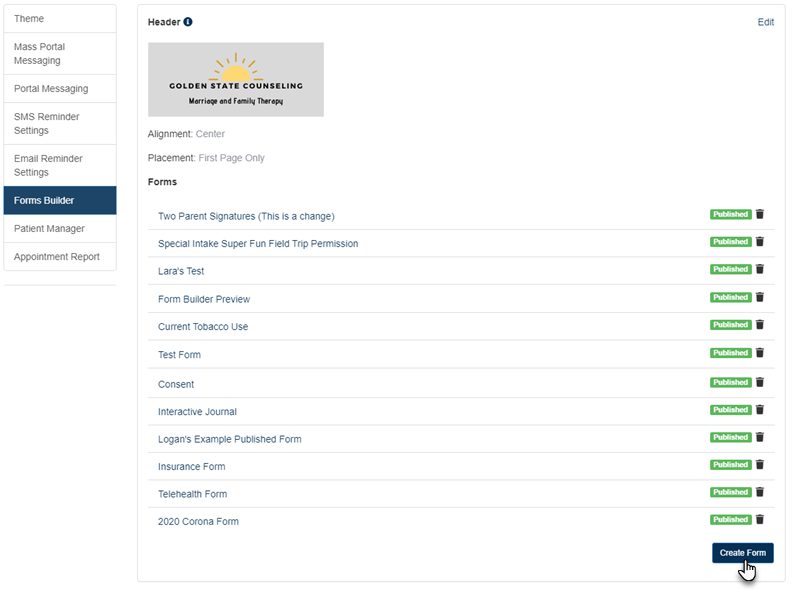Open SMS Reminder Settings

pos(60,124)
